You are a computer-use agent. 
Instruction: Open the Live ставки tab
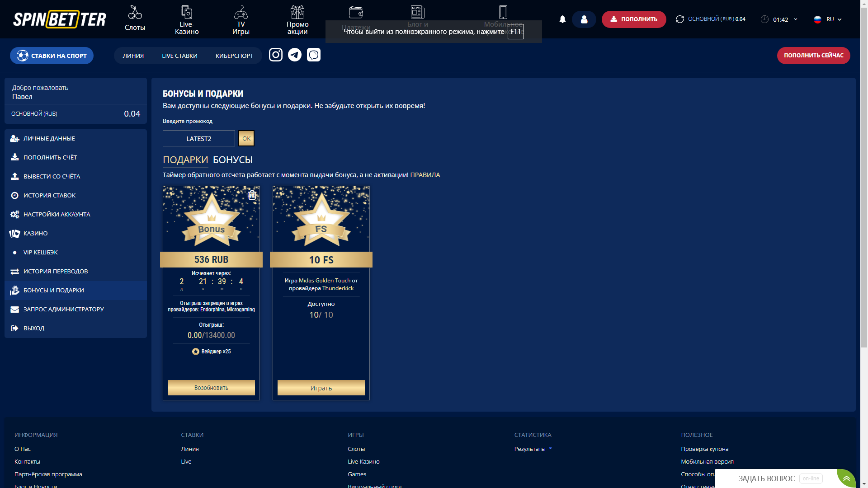(x=179, y=56)
